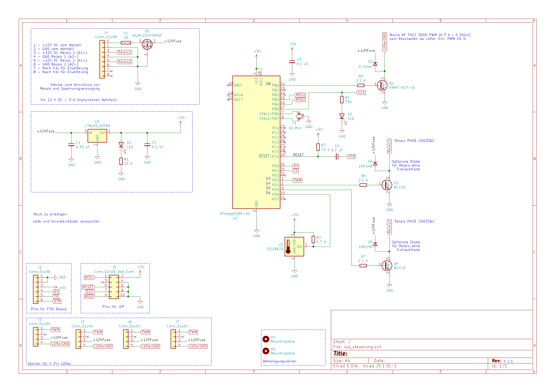Select the U1 L78L05 regulator symbol

pos(97,135)
